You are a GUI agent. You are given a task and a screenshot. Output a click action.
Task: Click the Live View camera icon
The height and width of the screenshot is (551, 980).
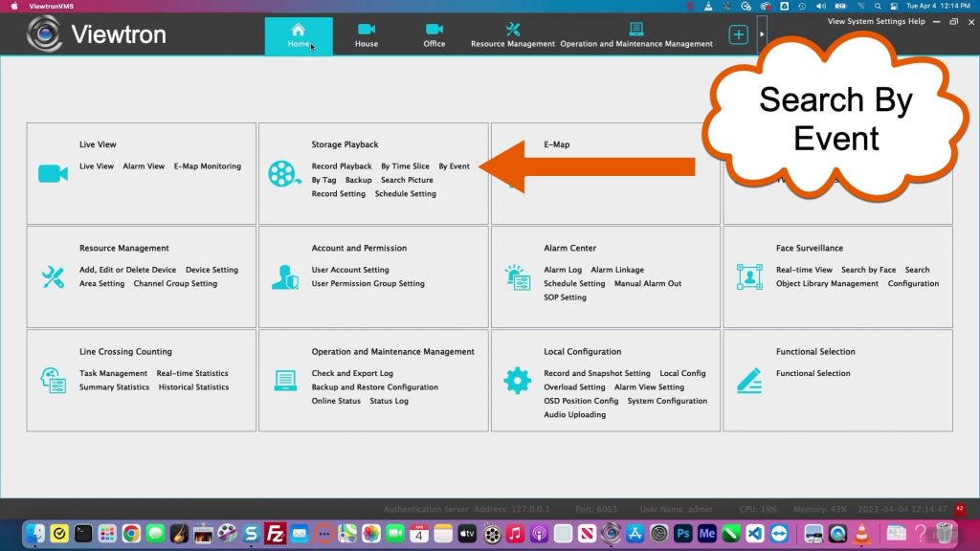(x=54, y=174)
